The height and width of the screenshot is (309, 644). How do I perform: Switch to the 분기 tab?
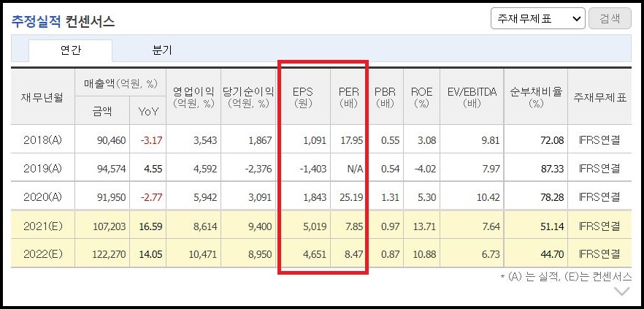coord(162,50)
